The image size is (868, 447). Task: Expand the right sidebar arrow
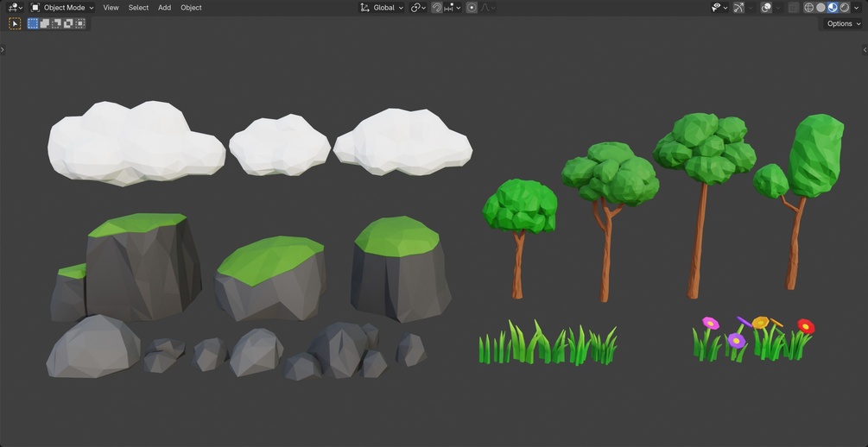click(x=865, y=50)
